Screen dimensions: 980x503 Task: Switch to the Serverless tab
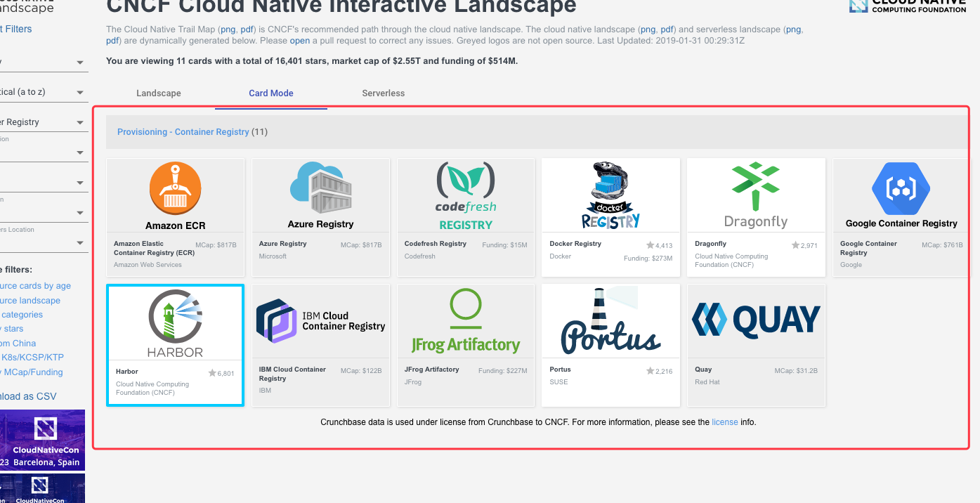pyautogui.click(x=383, y=93)
